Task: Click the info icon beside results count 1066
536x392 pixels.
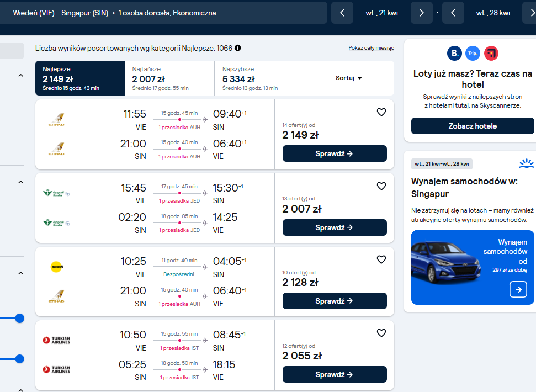Action: (238, 48)
